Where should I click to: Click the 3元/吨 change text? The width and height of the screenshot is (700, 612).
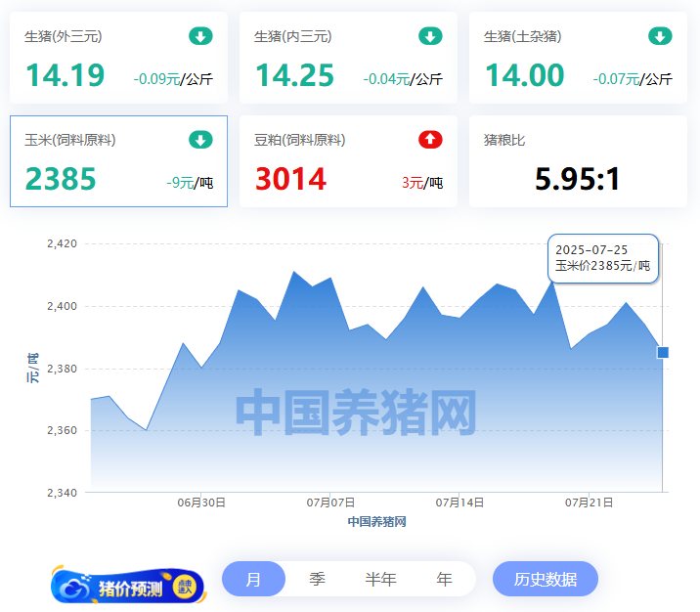pos(422,183)
